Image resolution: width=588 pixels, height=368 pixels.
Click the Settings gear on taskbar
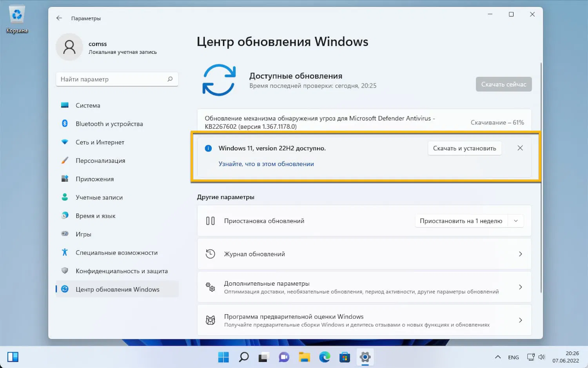(x=365, y=357)
